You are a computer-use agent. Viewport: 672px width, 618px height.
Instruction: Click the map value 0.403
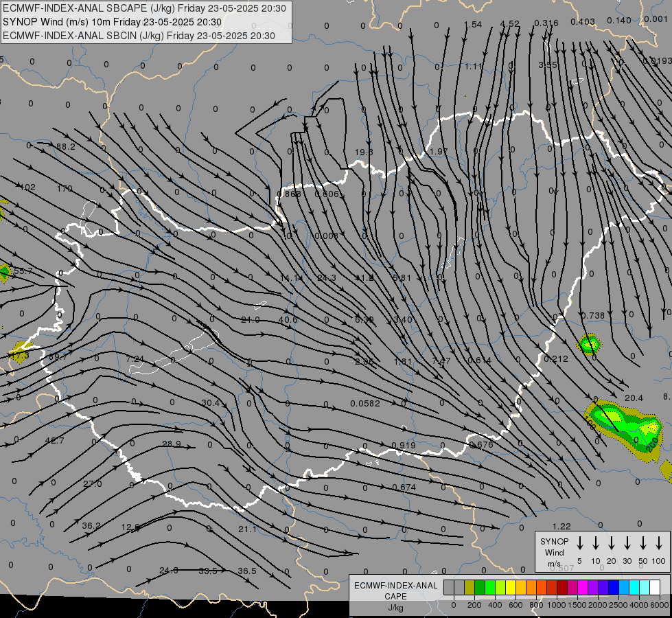tap(583, 21)
